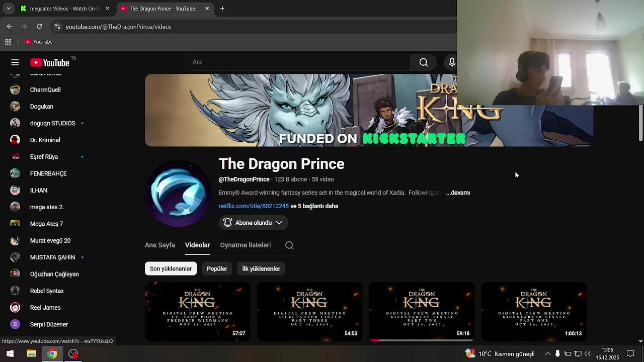
Task: Open the CharmQuell channel avatar
Action: [x=15, y=90]
